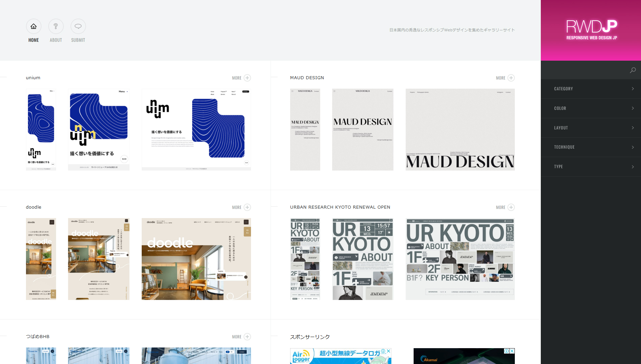Open doodle tablet screenshot thumbnail
Viewport: 641px width, 364px height.
point(99,259)
